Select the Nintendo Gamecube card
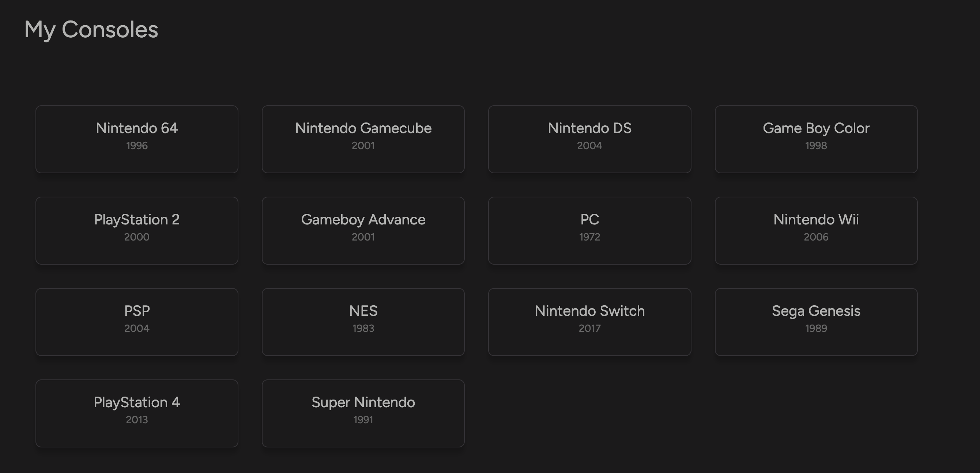The width and height of the screenshot is (980, 473). click(363, 139)
